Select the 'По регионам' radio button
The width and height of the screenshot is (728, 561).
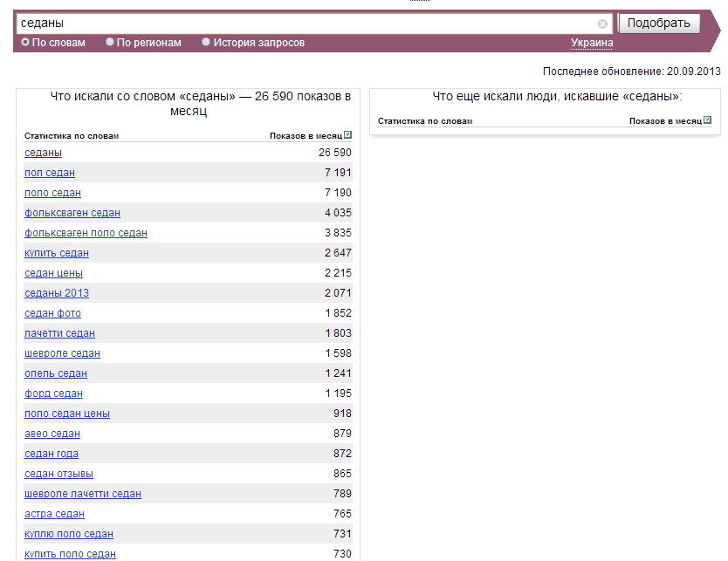tap(110, 42)
